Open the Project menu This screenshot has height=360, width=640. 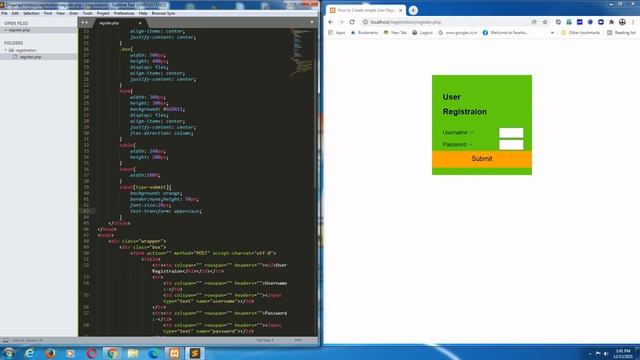[103, 13]
